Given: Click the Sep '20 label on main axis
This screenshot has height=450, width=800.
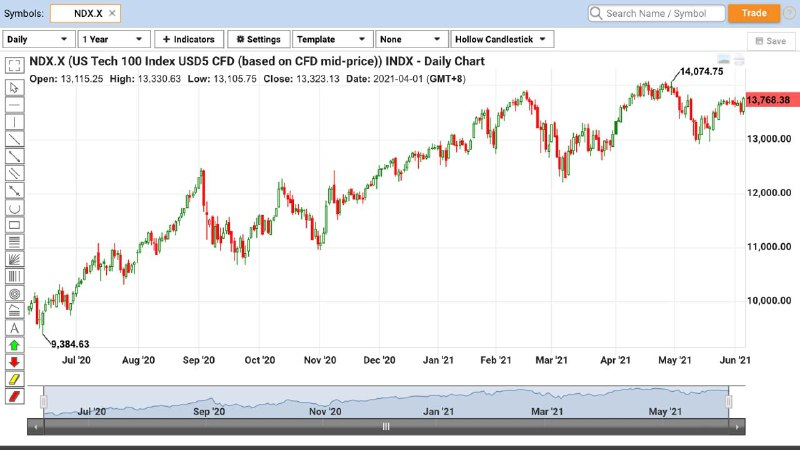Looking at the screenshot, I should click(198, 360).
